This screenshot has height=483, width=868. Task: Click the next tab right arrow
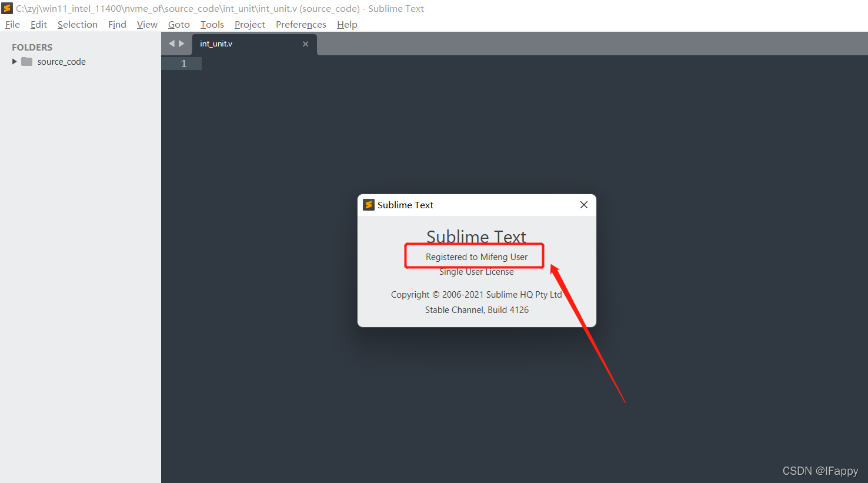(x=182, y=44)
